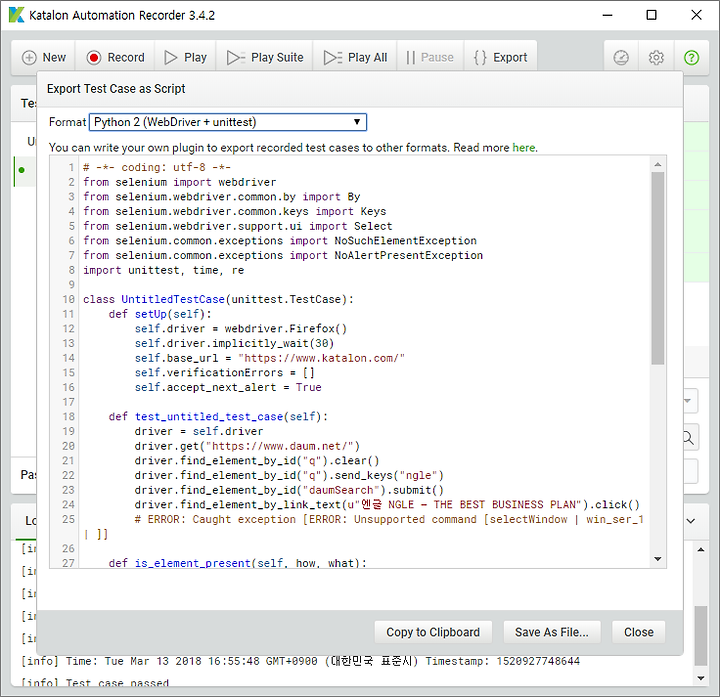
Task: Maximize the Katalon Recorder window
Action: click(651, 15)
